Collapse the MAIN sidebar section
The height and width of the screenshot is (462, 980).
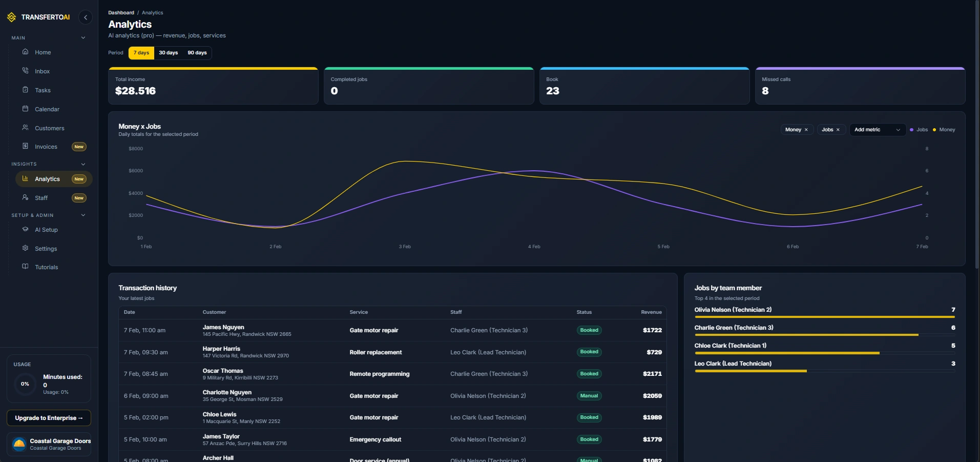click(83, 38)
